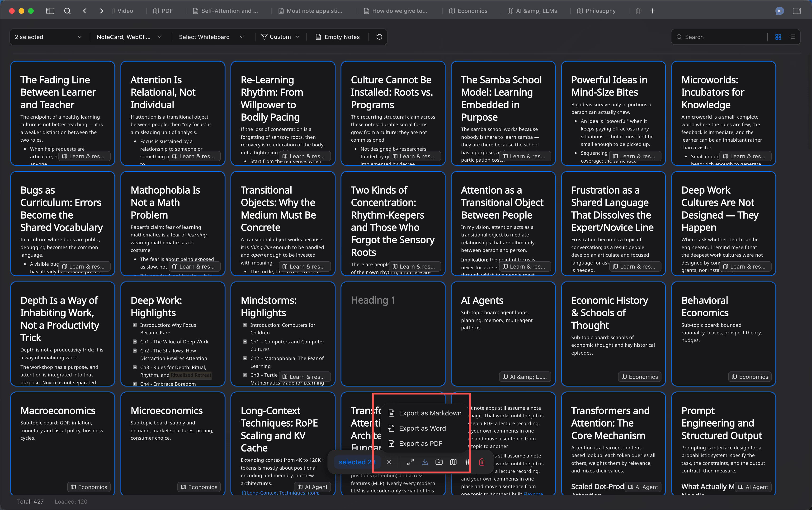
Task: Go back with the left arrow
Action: pyautogui.click(x=85, y=11)
